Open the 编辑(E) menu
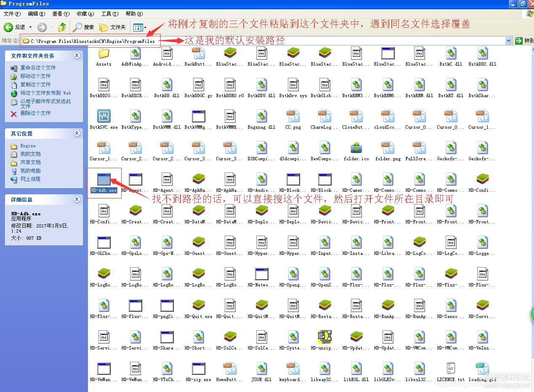The width and height of the screenshot is (534, 392). tap(36, 14)
